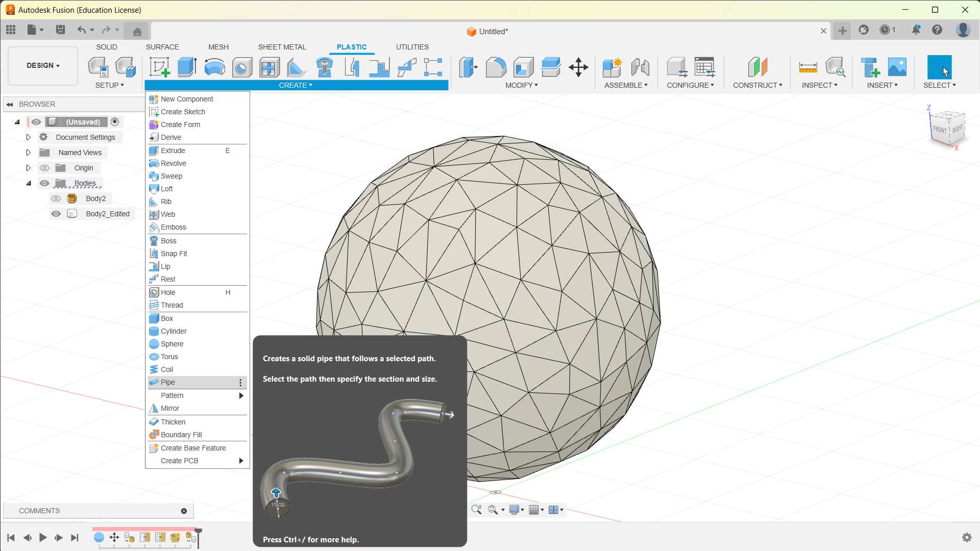Click the Save disk icon
Viewport: 980px width, 551px height.
[x=60, y=30]
